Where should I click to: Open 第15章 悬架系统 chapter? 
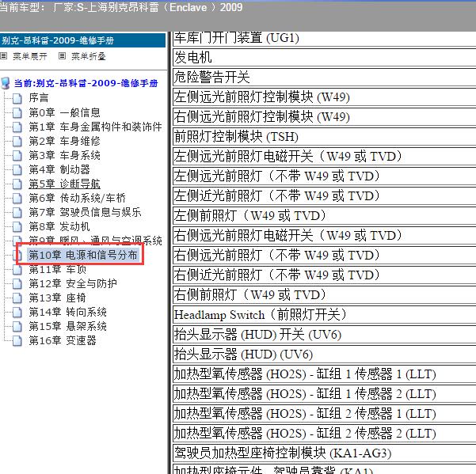[x=67, y=326]
